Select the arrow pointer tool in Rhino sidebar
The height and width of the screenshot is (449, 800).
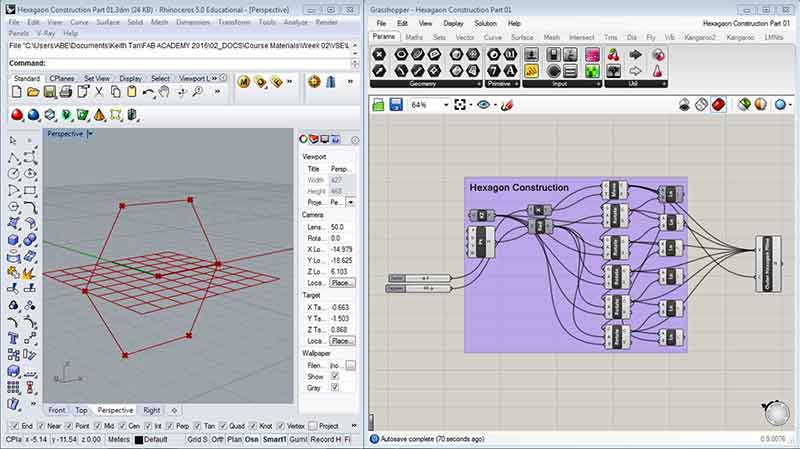(13, 140)
